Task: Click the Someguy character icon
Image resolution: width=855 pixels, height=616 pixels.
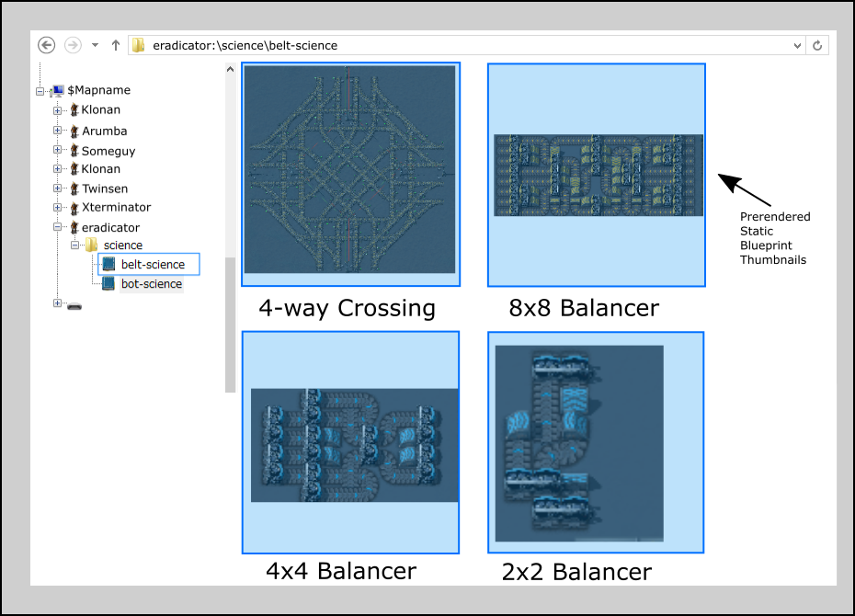Action: click(74, 151)
